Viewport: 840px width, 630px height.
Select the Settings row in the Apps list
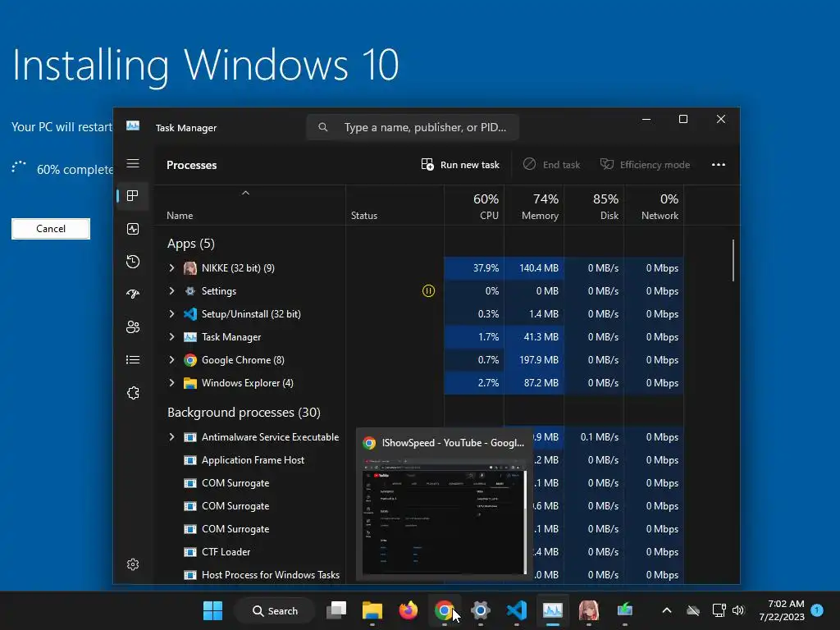419,291
